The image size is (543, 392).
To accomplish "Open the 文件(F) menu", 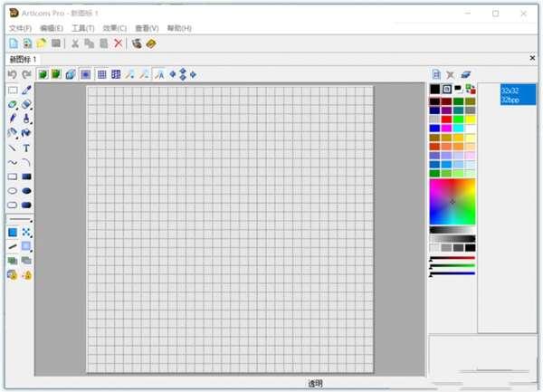I will click(20, 29).
